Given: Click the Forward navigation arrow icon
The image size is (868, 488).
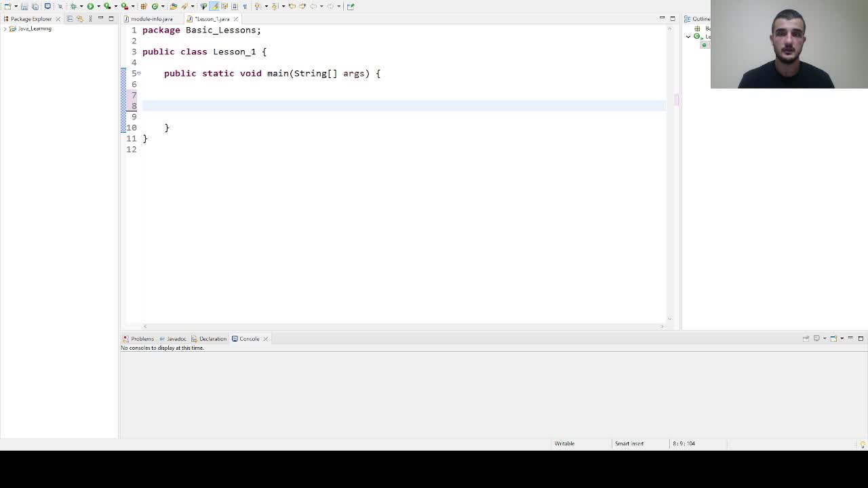Looking at the screenshot, I should tap(331, 6).
